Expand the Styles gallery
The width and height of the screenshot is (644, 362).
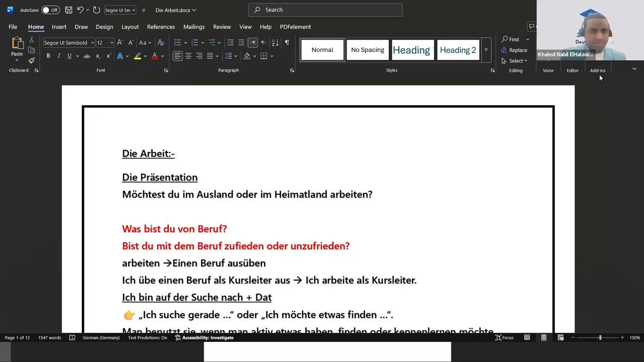point(486,50)
